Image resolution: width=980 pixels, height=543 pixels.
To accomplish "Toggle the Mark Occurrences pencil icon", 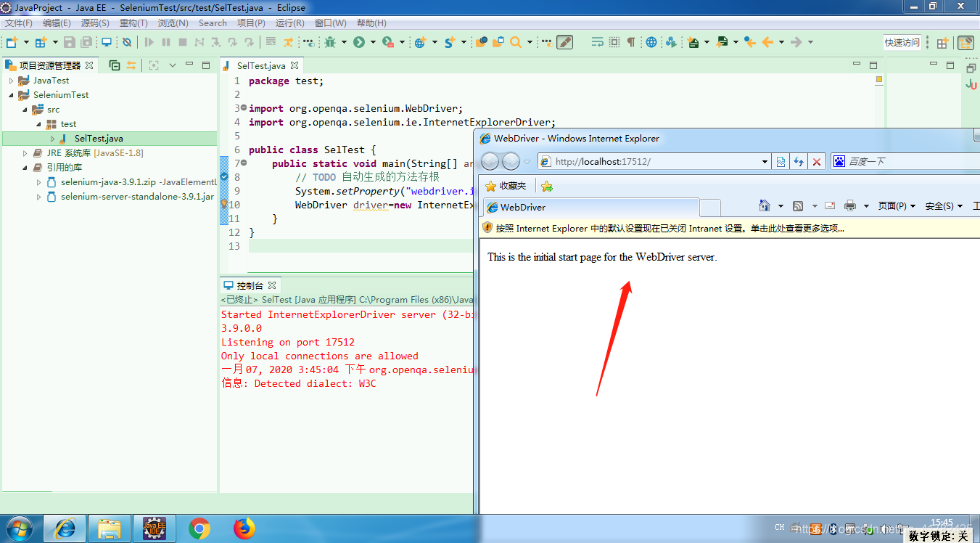I will coord(564,42).
